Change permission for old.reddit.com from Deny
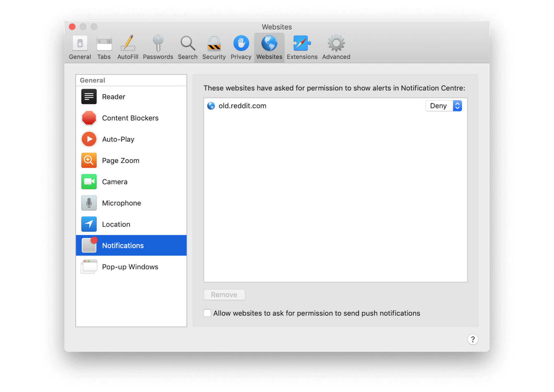Viewport: 554px width, 392px height. click(x=444, y=105)
